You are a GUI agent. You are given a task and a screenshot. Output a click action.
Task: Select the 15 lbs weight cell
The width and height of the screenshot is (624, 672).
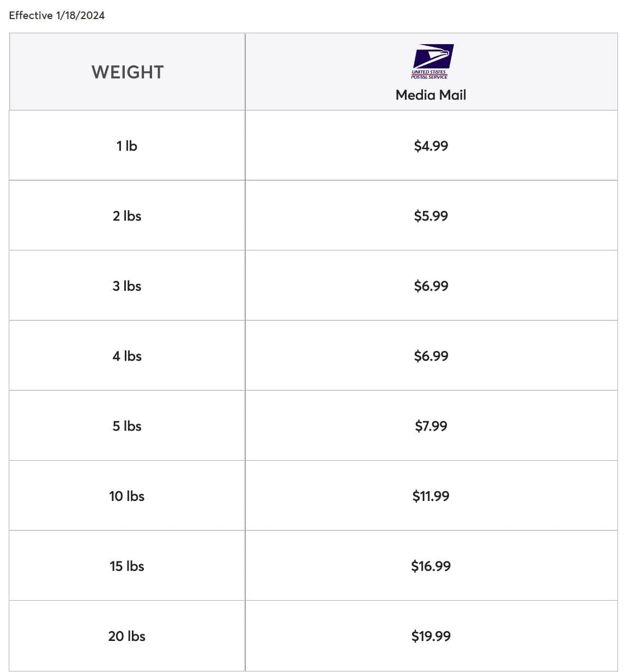[127, 566]
